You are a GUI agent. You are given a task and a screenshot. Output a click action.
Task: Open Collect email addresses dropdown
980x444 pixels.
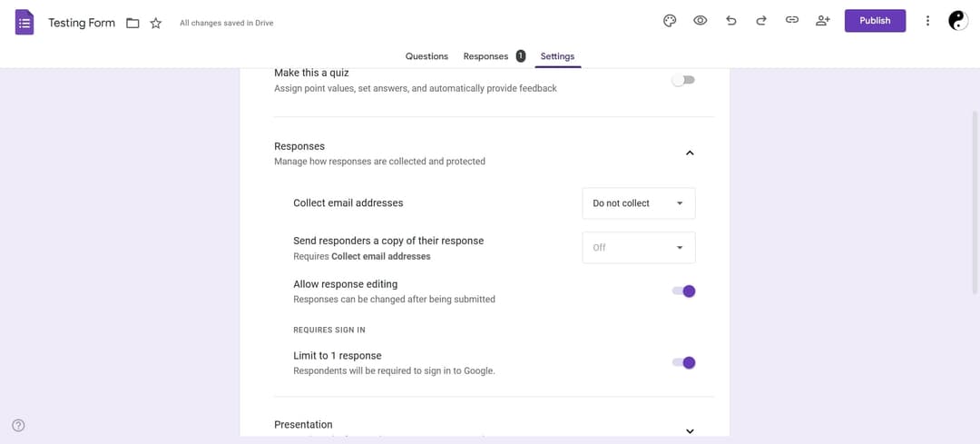639,203
